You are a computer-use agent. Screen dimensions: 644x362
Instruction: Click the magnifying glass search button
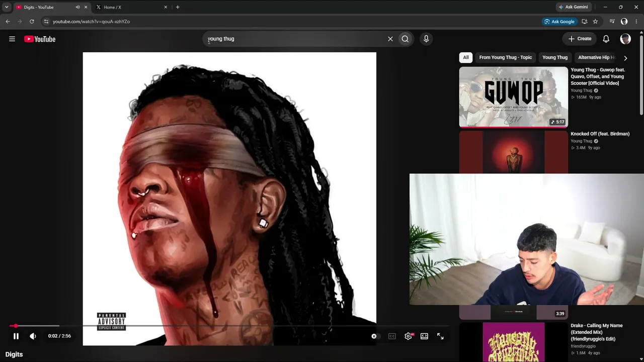pos(405,39)
